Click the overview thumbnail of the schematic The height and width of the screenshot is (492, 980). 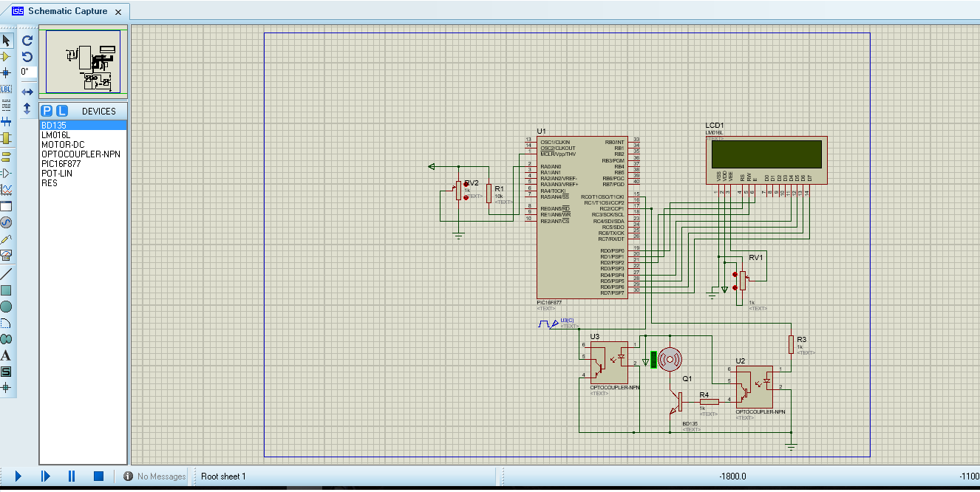pos(84,62)
